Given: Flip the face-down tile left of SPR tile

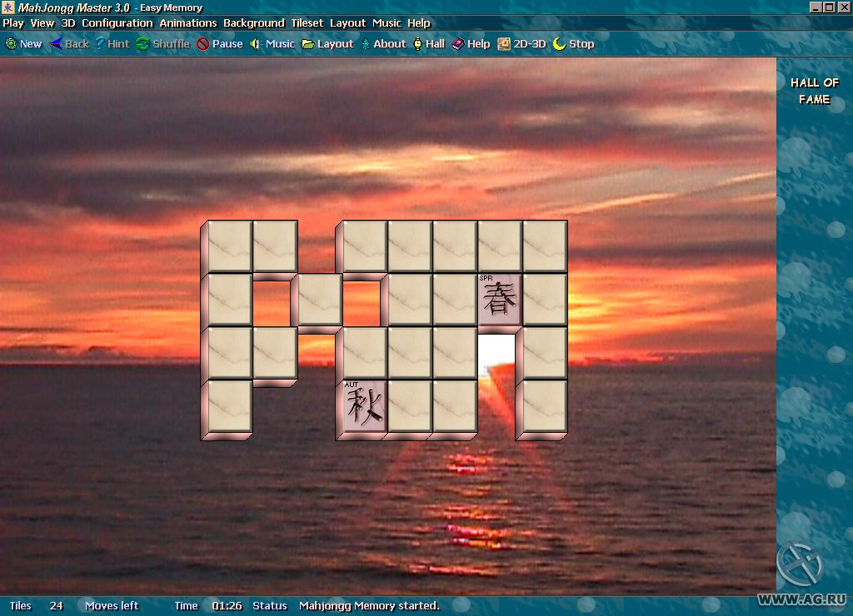Looking at the screenshot, I should pyautogui.click(x=455, y=301).
